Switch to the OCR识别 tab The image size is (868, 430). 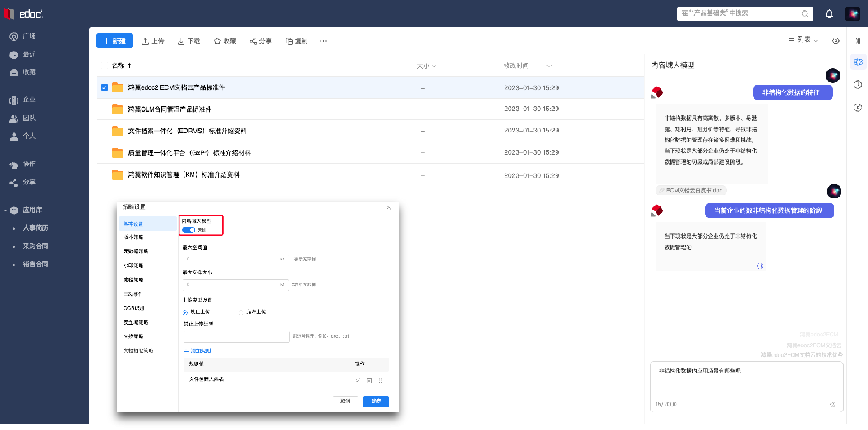point(134,308)
